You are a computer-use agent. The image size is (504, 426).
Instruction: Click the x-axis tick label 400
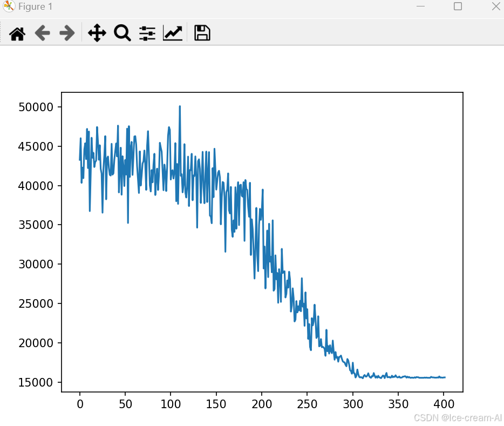point(444,404)
